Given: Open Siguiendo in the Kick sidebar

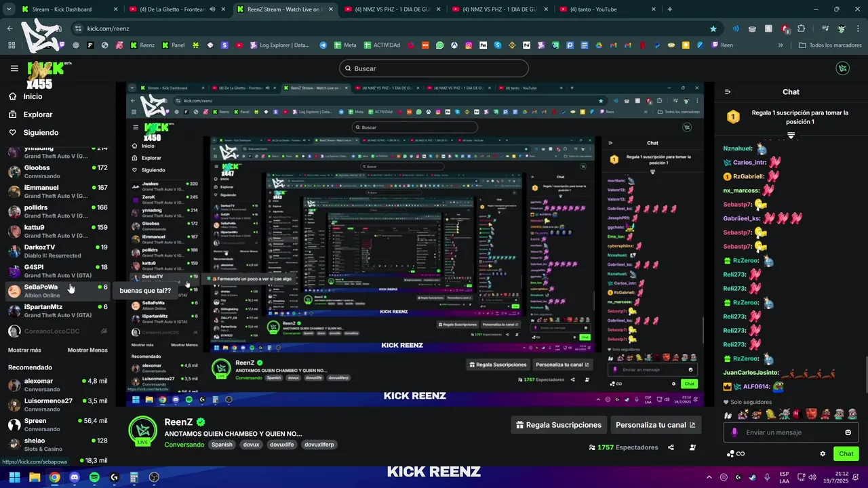Looking at the screenshot, I should 33,133.
